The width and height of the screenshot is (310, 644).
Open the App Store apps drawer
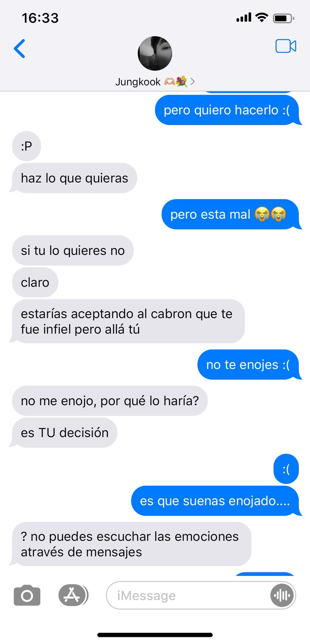point(73,595)
